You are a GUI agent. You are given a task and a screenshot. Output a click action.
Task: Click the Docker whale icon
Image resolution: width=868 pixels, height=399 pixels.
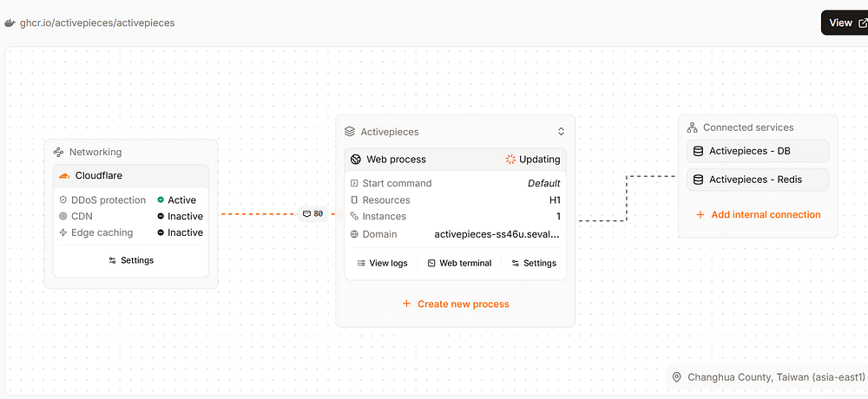coord(10,23)
